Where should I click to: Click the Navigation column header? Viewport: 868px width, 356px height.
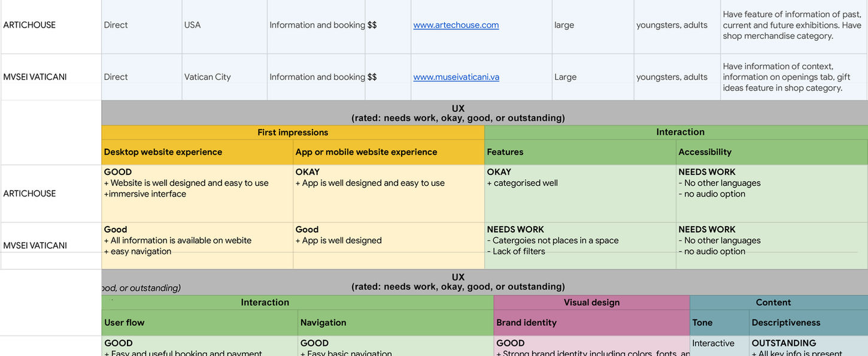(x=396, y=322)
